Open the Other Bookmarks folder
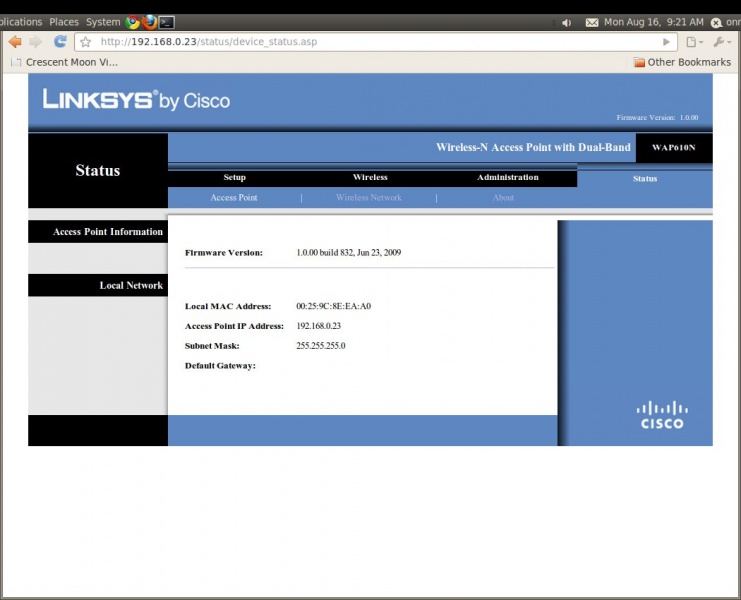Viewport: 741px width, 600px height. click(x=682, y=62)
